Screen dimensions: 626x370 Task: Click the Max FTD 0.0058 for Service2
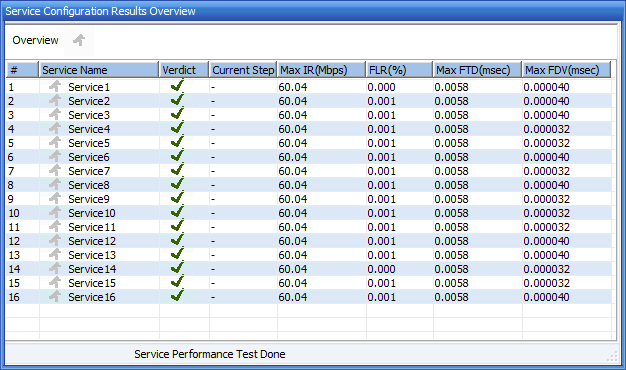tap(452, 101)
